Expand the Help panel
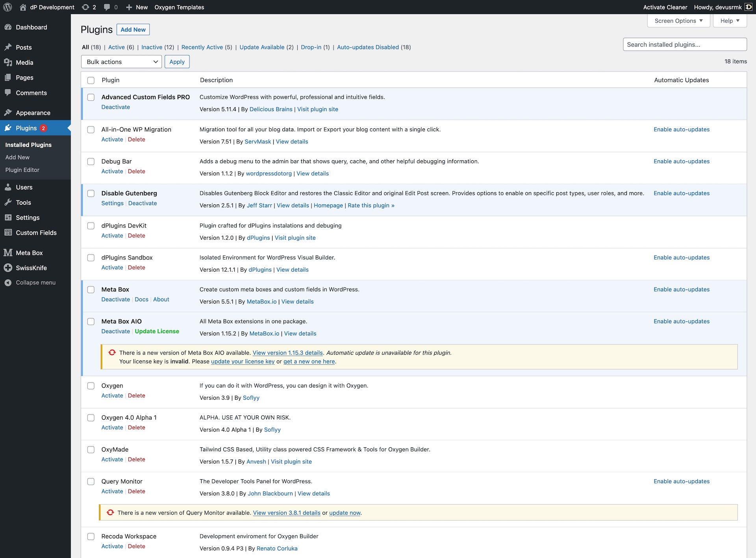 pos(730,21)
